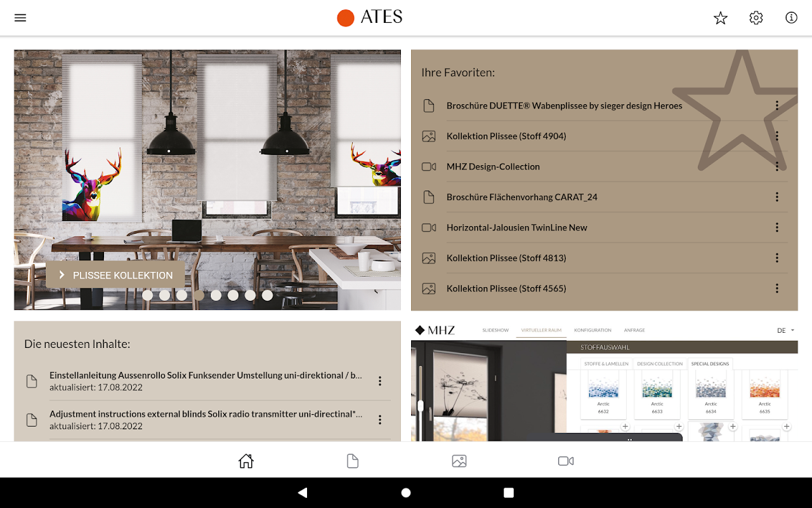
Task: Switch to STOFFE & LAMELLEN tab
Action: pos(606,364)
